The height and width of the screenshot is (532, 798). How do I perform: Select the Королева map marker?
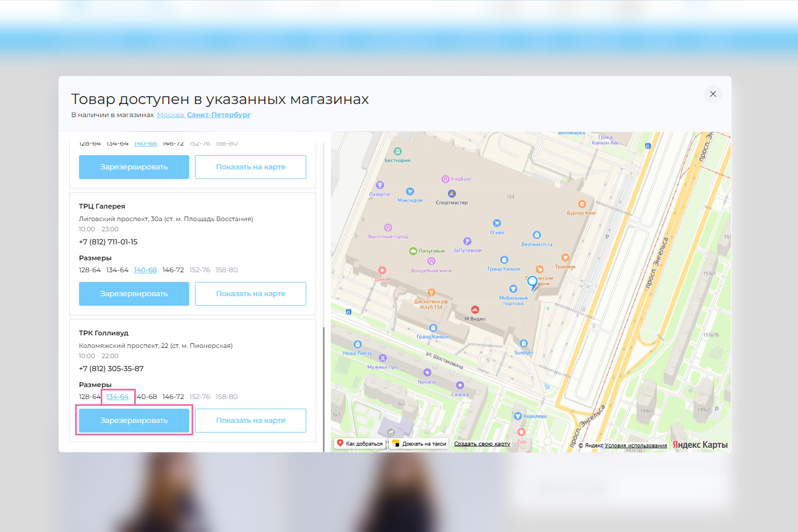518,416
